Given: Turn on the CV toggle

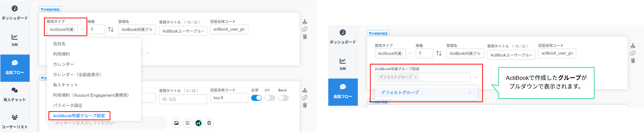Looking at the screenshot, I should tap(270, 98).
